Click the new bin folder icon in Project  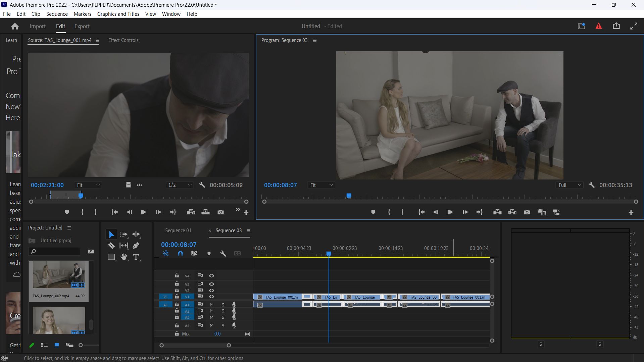[91, 251]
